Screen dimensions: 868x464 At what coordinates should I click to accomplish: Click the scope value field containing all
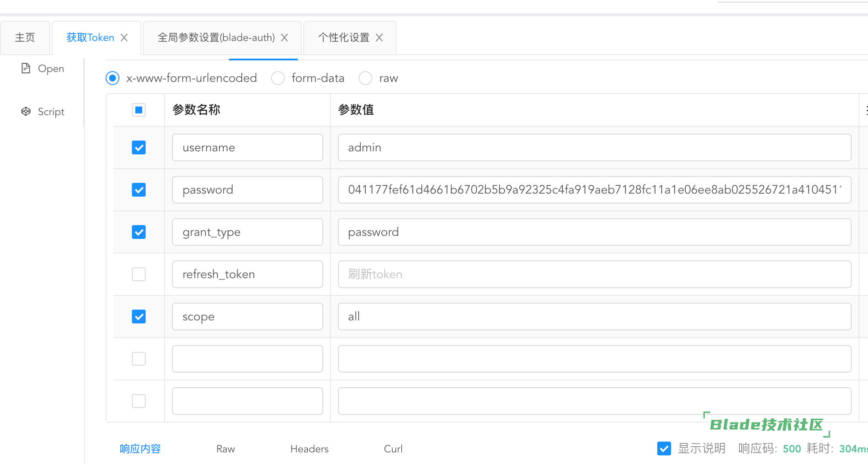(x=594, y=317)
